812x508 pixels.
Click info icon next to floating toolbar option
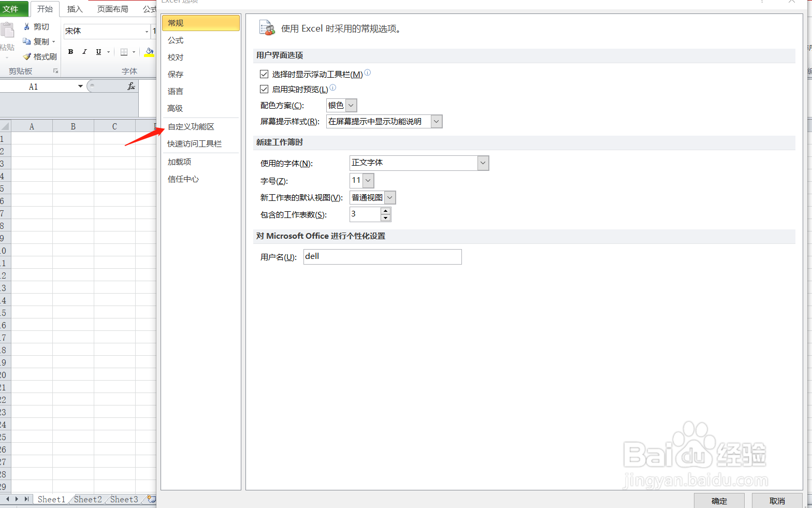(x=368, y=72)
